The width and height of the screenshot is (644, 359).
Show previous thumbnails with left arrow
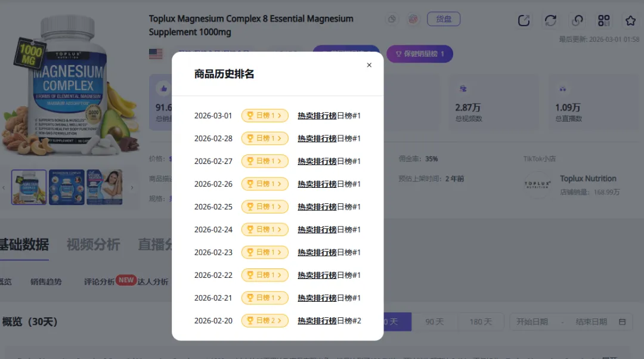[4, 188]
